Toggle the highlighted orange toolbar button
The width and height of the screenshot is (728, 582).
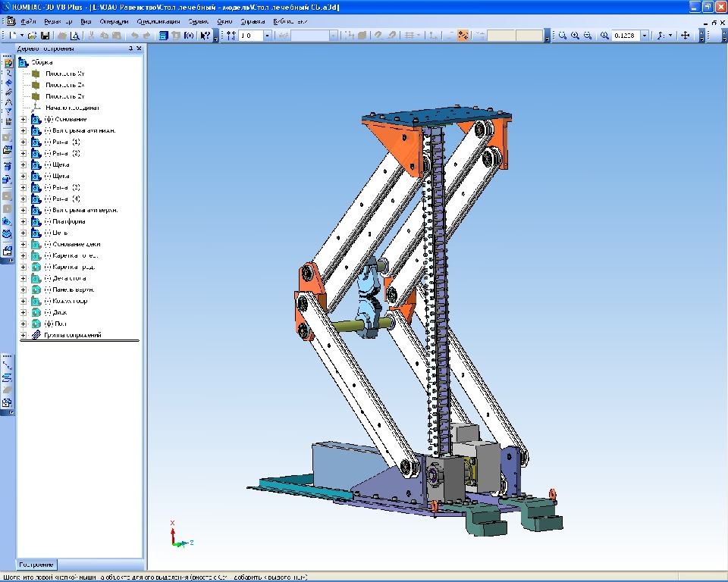tap(463, 36)
